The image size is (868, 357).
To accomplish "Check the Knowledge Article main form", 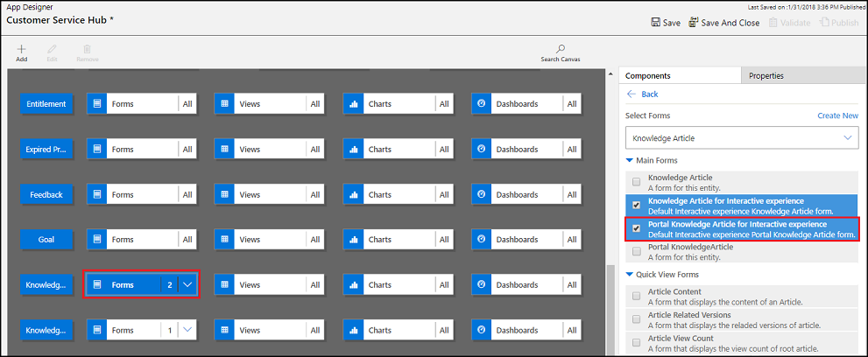I will [637, 182].
